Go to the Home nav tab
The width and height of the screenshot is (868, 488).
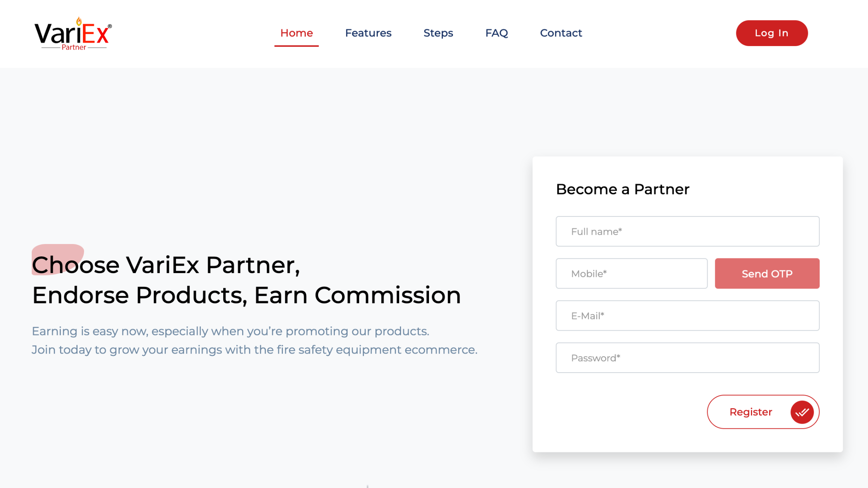296,33
